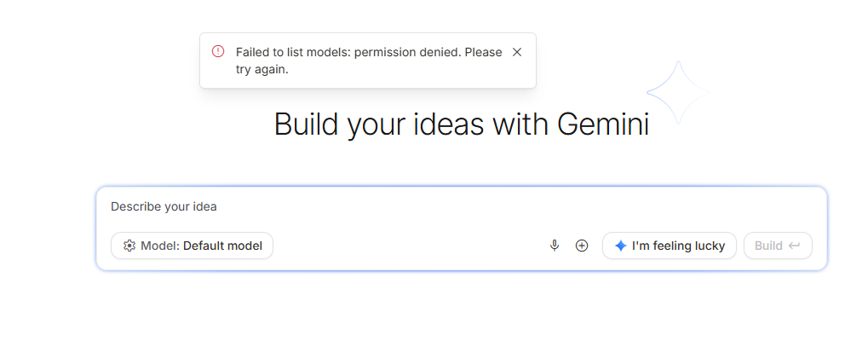Click the word "Gemini" in the heading
Viewport: 868px width, 353px height.
pyautogui.click(x=603, y=124)
